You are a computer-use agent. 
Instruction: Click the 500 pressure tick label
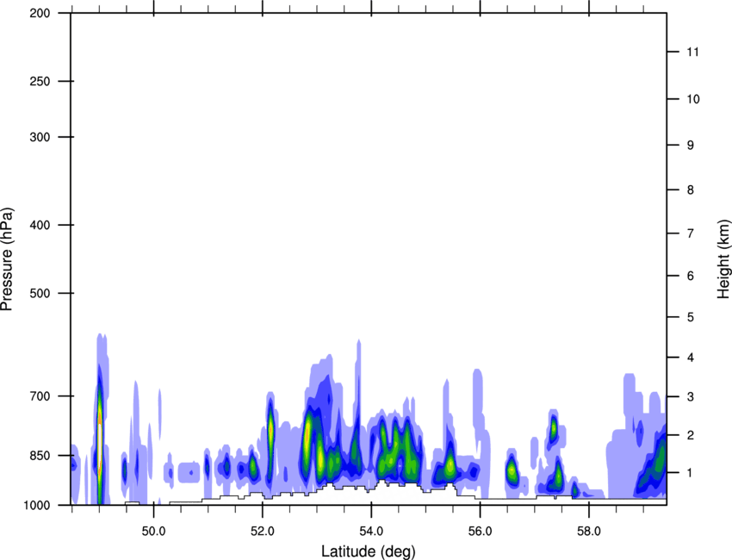pyautogui.click(x=40, y=293)
